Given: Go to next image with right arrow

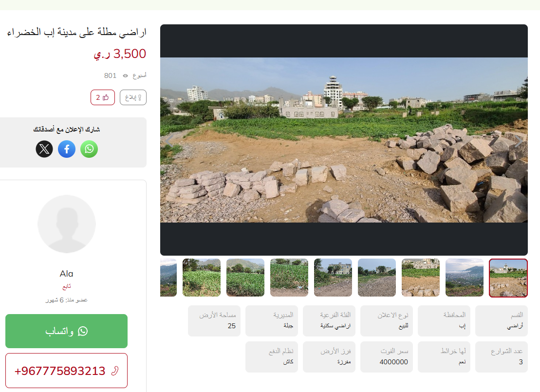Looking at the screenshot, I should [x=518, y=141].
